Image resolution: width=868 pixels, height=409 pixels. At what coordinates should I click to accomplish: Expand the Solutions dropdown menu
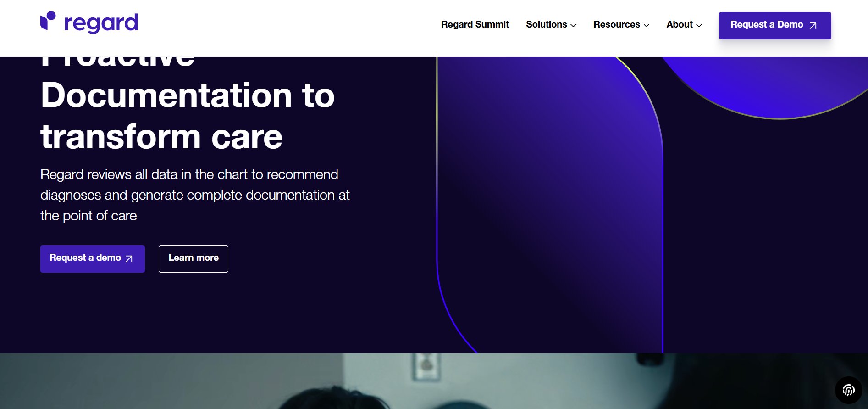tap(551, 25)
